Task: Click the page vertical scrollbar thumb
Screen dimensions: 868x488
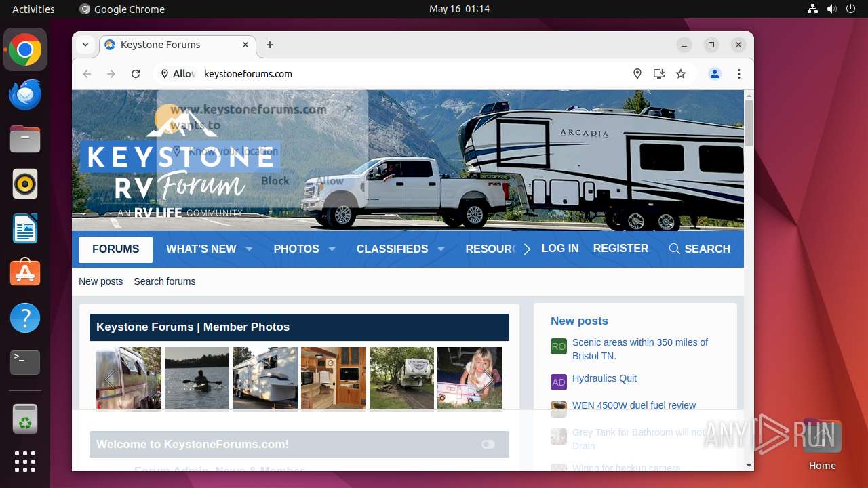Action: pos(749,123)
